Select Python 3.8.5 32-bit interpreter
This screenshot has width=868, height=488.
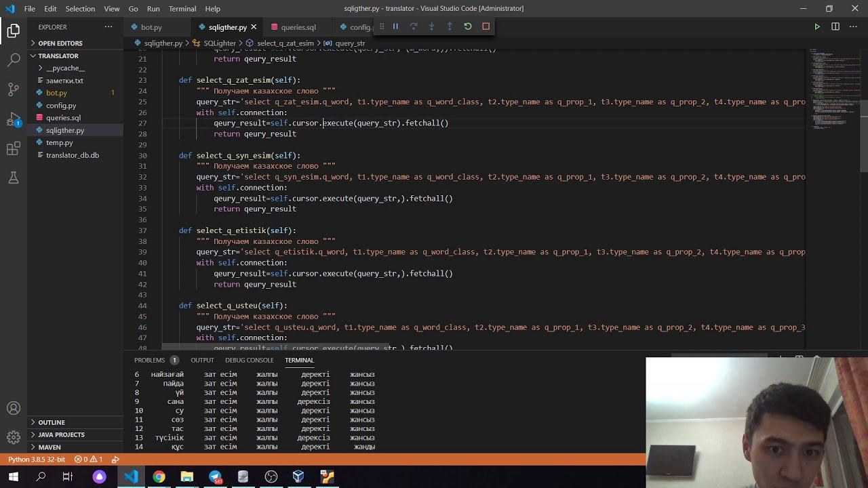(x=37, y=460)
